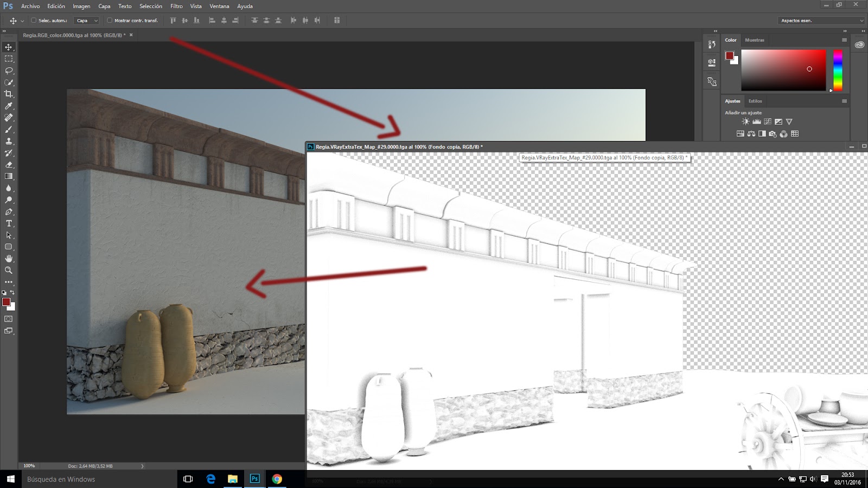Image resolution: width=868 pixels, height=488 pixels.
Task: Add a Photo Filter adjustment
Action: click(x=773, y=134)
